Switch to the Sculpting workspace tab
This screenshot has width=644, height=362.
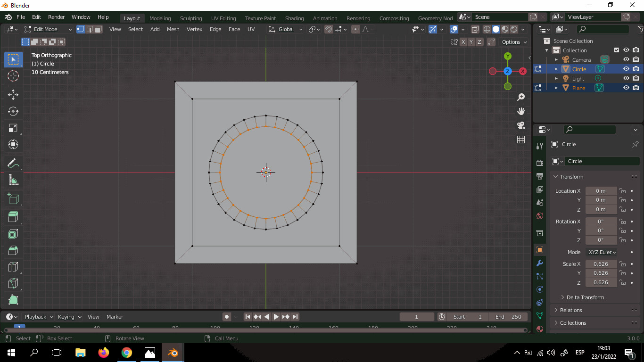point(191,18)
